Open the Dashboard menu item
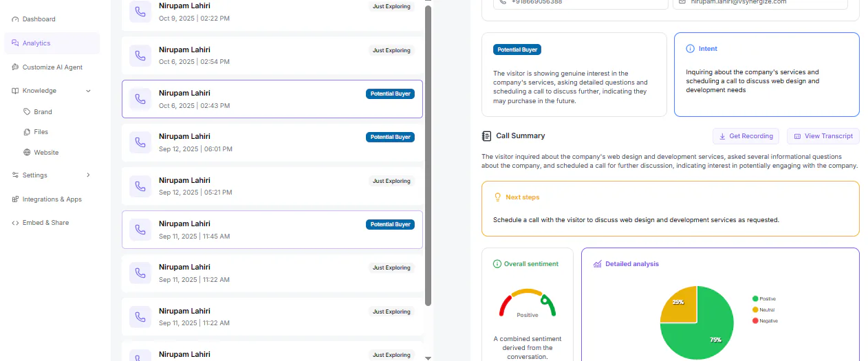This screenshot has height=361, width=868. click(52, 19)
